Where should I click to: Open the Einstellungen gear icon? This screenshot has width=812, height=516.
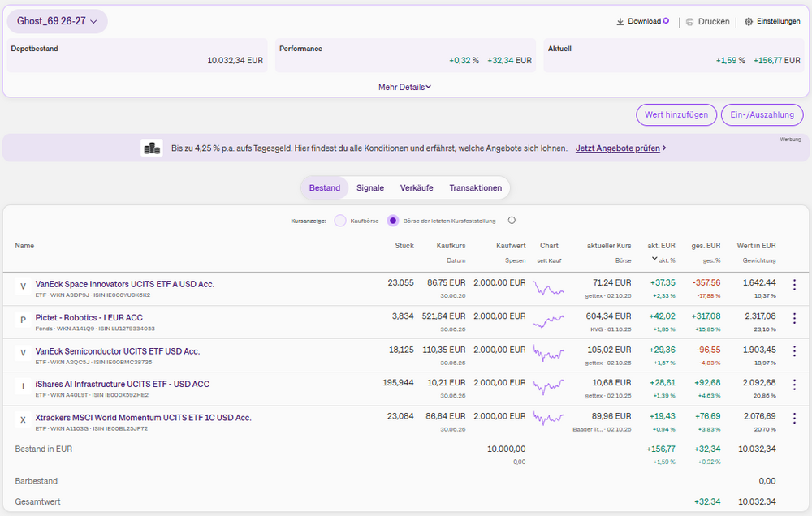(749, 22)
